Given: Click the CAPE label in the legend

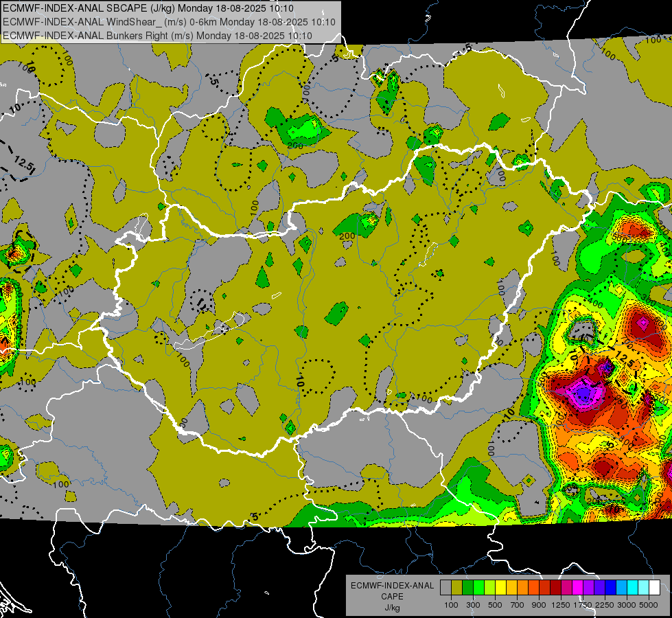Looking at the screenshot, I should click(392, 597).
